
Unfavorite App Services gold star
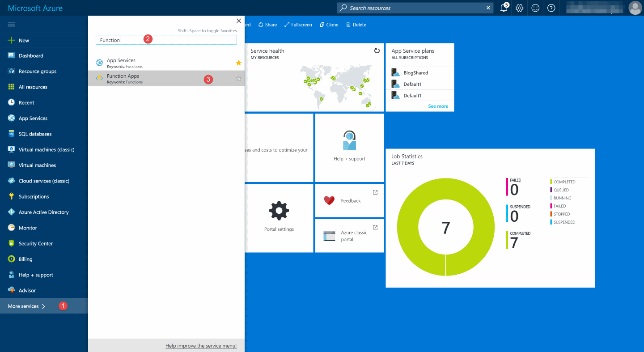point(239,63)
